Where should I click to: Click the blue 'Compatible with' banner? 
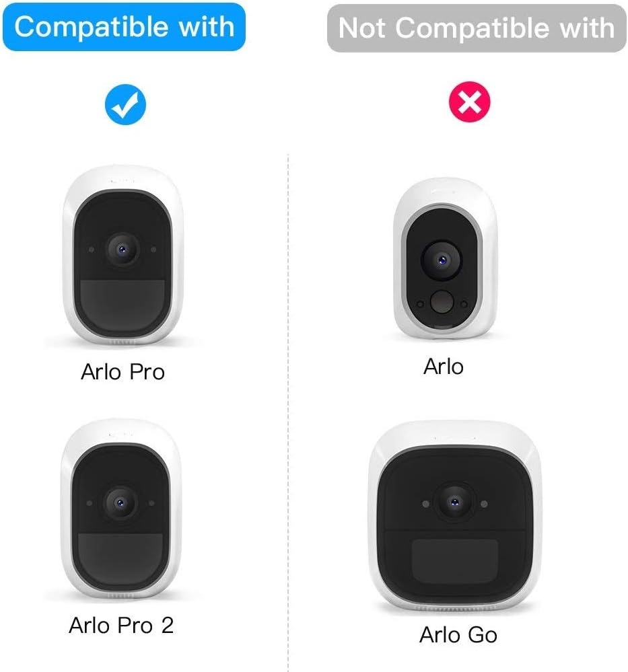(124, 27)
